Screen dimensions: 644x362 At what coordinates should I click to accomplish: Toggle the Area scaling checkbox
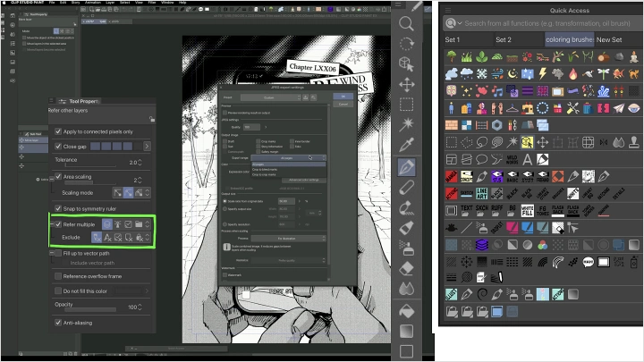tap(58, 176)
